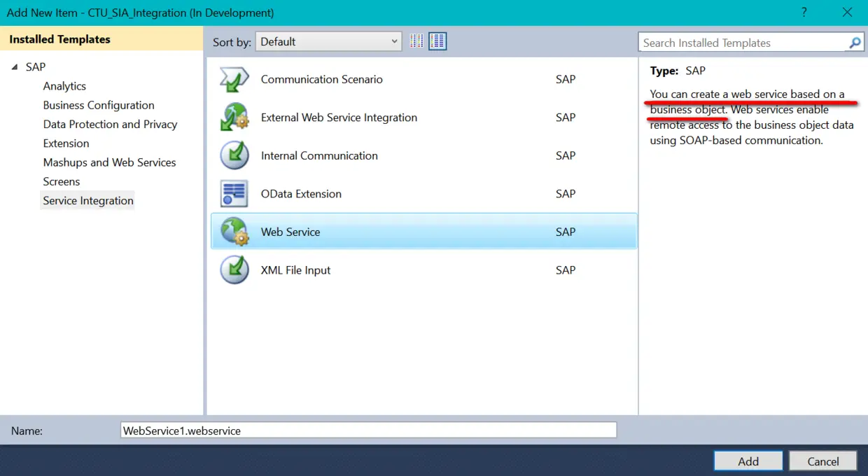Click the XML File Input icon
Image resolution: width=868 pixels, height=476 pixels.
[x=234, y=270]
